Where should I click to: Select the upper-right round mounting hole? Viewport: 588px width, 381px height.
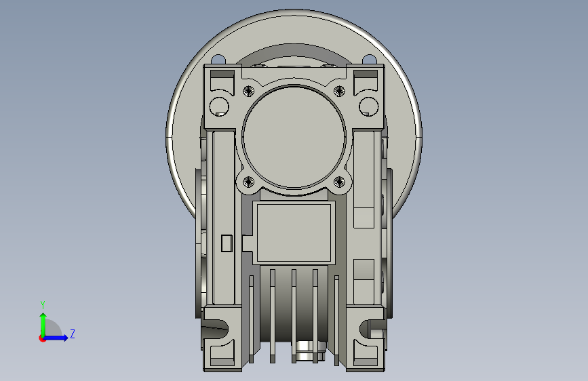369,106
